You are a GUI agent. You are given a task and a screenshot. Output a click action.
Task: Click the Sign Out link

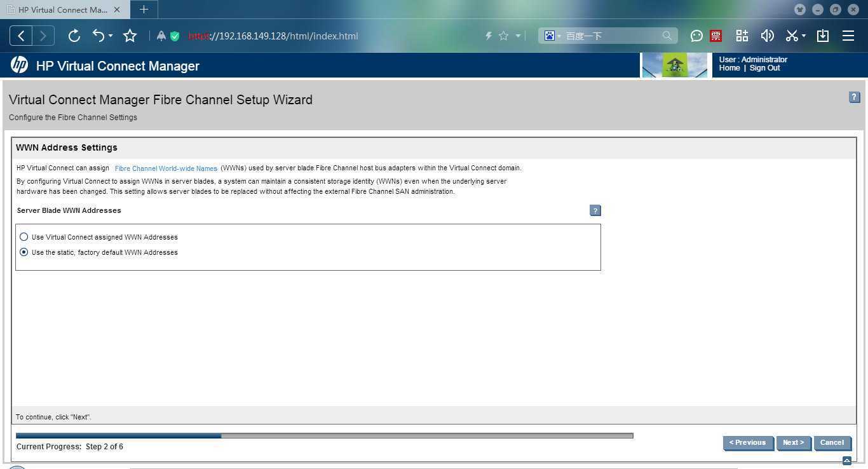[764, 68]
